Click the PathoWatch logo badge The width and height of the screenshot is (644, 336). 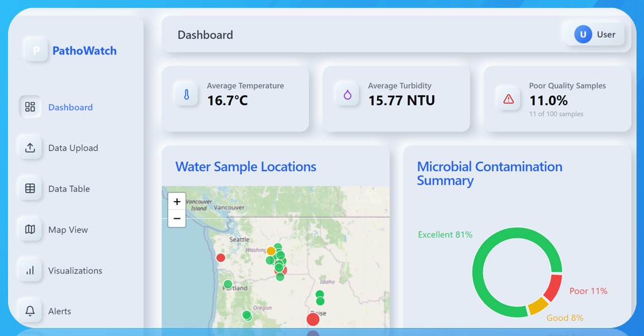(x=36, y=50)
